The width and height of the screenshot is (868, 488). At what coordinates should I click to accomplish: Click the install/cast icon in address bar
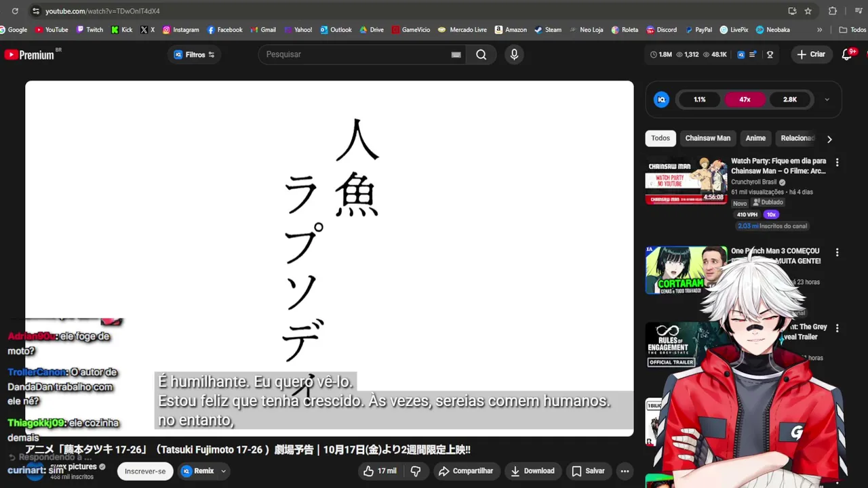[x=792, y=11]
